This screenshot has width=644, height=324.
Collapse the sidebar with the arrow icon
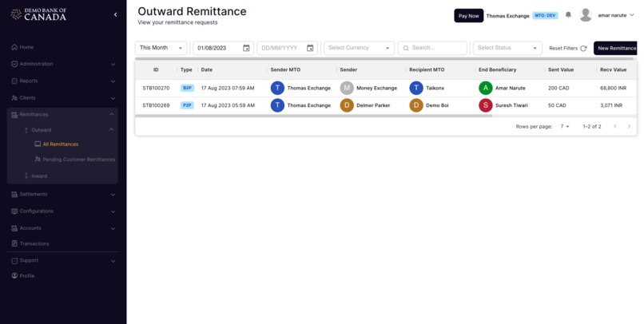115,15
